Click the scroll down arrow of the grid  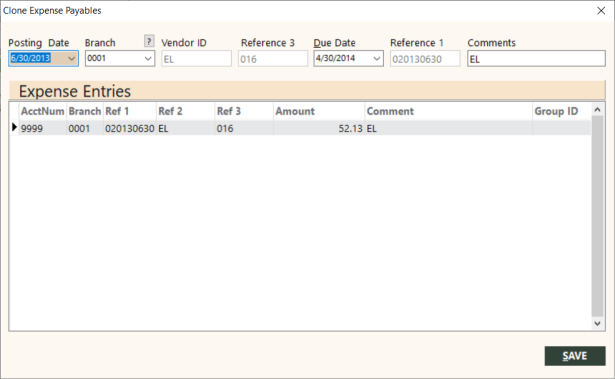click(x=597, y=324)
